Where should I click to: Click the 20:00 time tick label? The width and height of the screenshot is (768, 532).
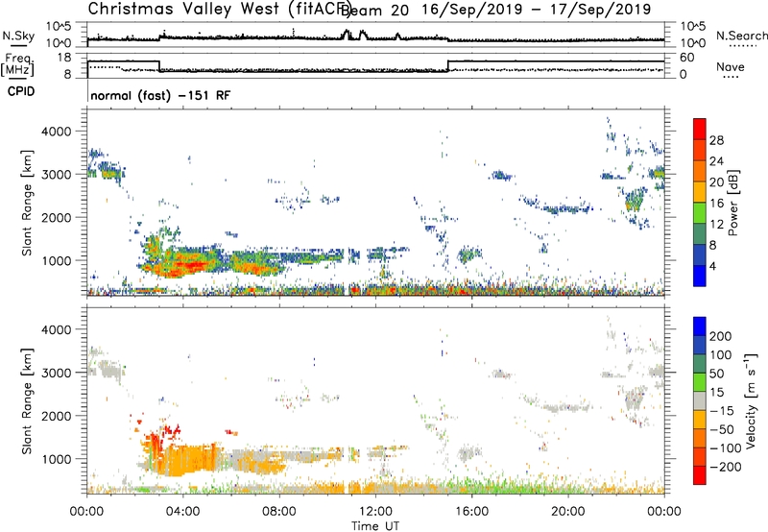click(567, 512)
